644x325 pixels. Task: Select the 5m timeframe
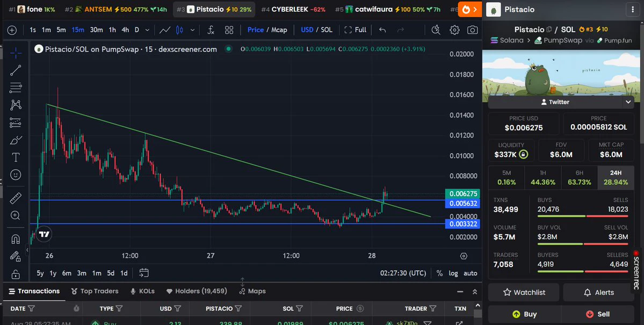61,30
